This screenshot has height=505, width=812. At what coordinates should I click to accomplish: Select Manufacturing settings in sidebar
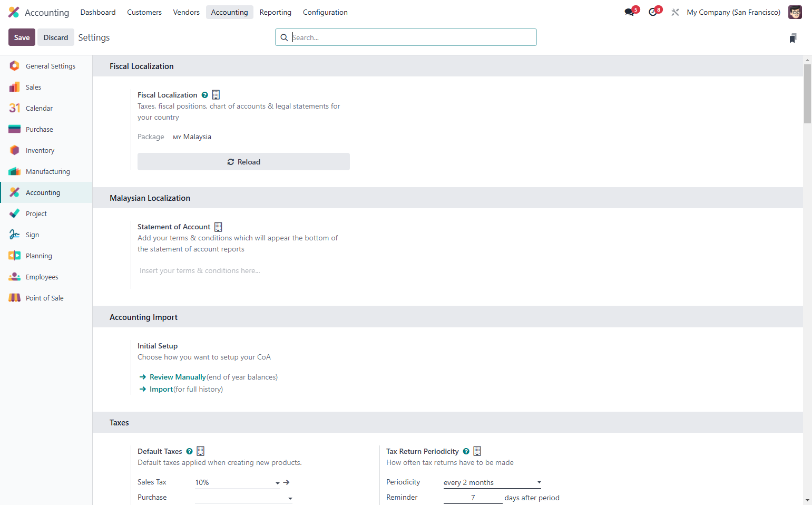click(x=46, y=171)
